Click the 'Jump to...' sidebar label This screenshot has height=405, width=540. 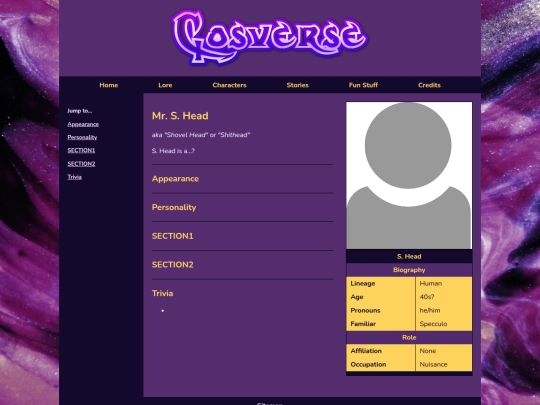click(x=80, y=111)
